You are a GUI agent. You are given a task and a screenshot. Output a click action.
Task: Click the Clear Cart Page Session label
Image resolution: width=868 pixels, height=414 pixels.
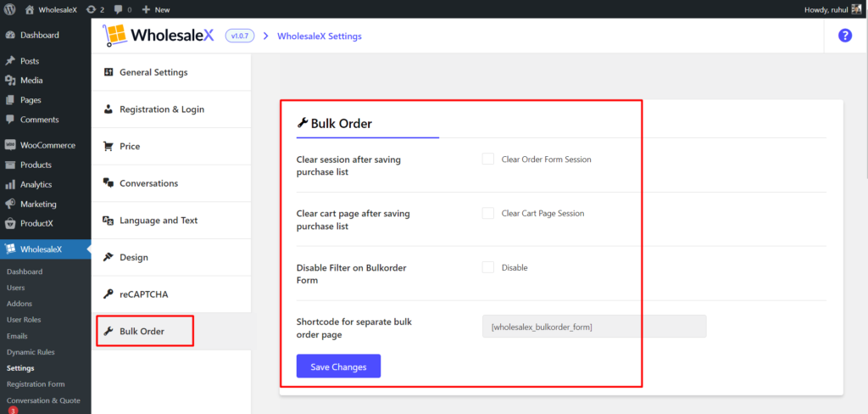(x=542, y=214)
